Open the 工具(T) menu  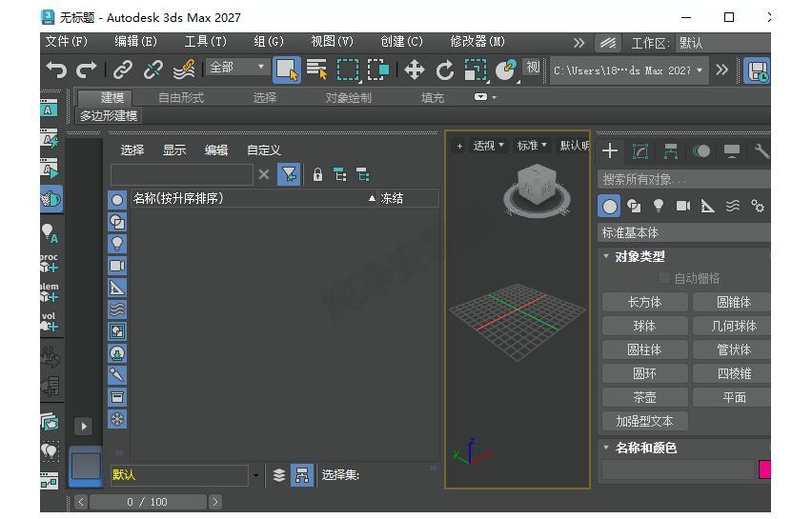206,41
